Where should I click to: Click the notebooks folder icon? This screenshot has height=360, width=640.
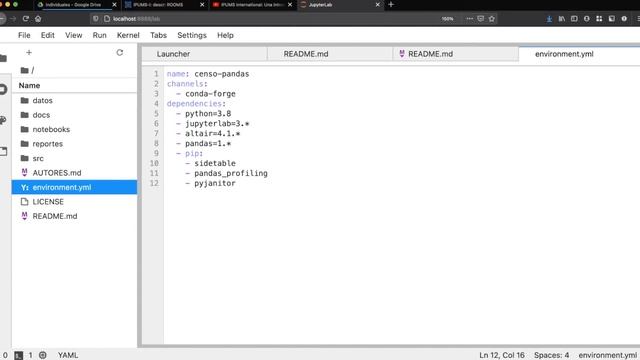tap(24, 129)
